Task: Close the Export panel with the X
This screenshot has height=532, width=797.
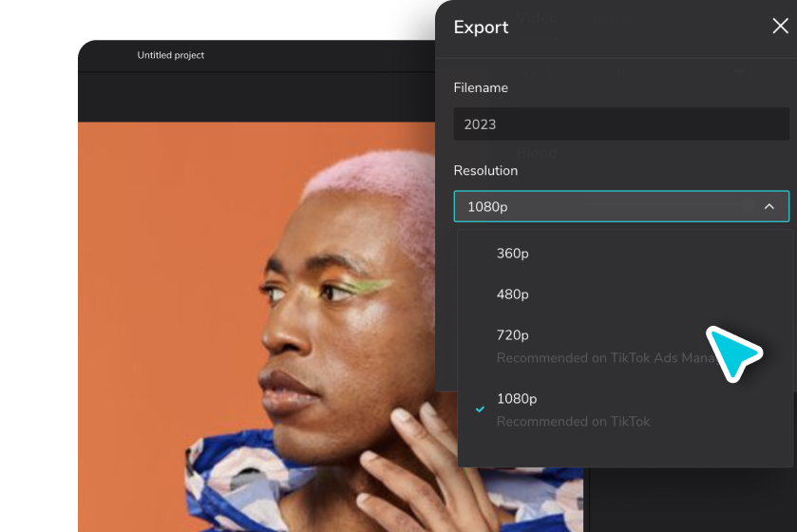Action: pyautogui.click(x=780, y=27)
